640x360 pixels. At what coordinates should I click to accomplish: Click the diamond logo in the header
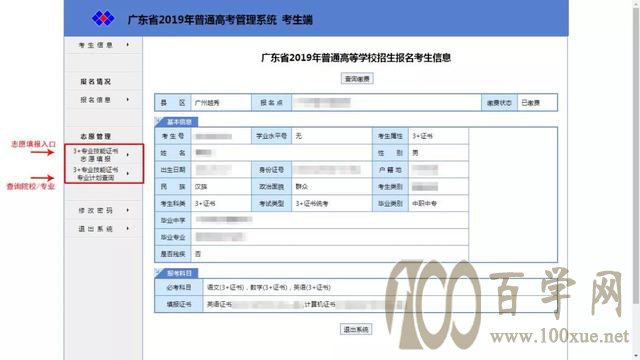[103, 18]
